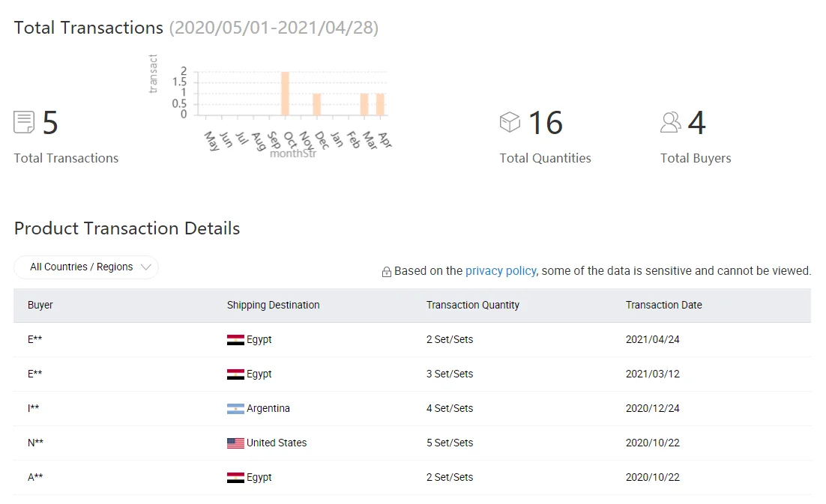826x504 pixels.
Task: Click the Buyer column header
Action: coord(40,305)
